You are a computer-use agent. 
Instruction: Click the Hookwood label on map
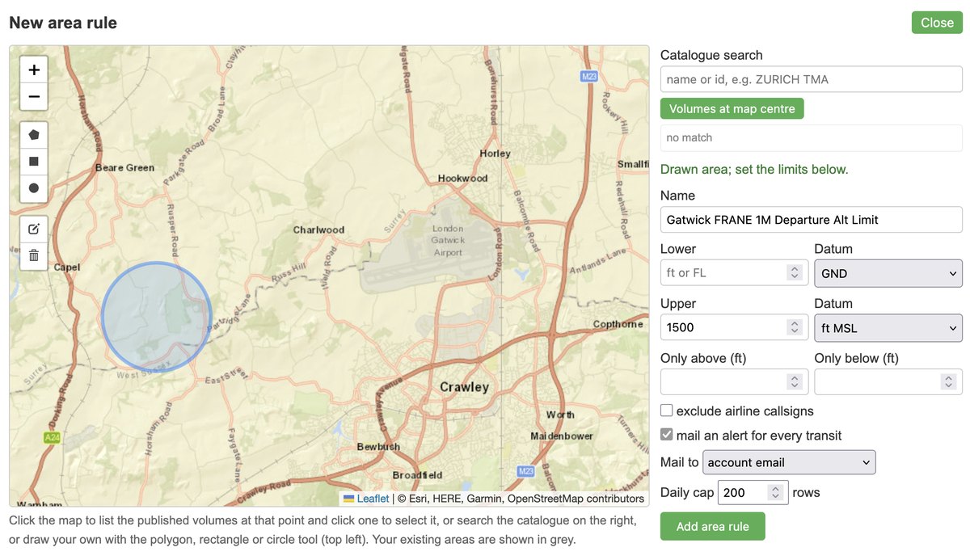pyautogui.click(x=462, y=178)
